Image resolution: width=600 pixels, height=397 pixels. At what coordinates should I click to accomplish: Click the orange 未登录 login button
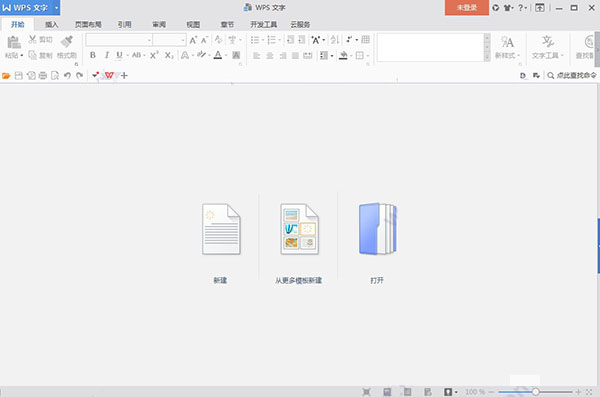[x=466, y=8]
